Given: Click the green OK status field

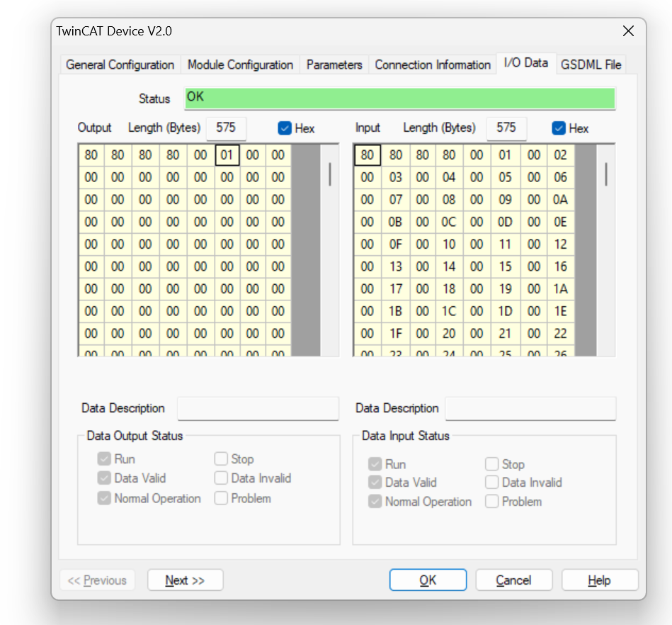Looking at the screenshot, I should click(x=399, y=98).
